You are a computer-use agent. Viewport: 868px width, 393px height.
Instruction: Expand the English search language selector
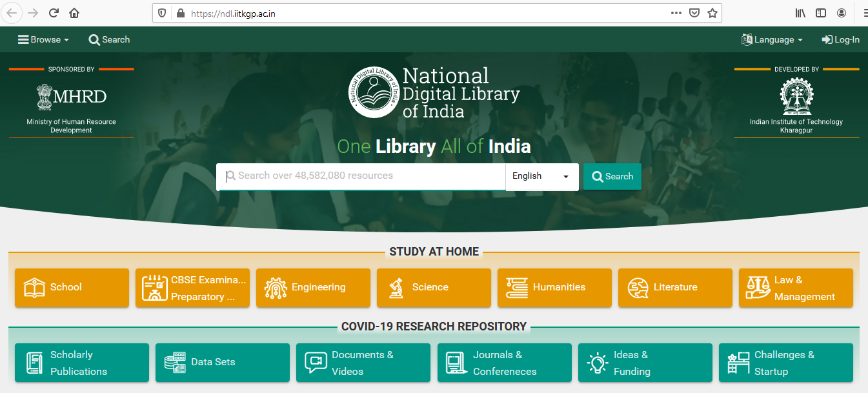pos(541,176)
